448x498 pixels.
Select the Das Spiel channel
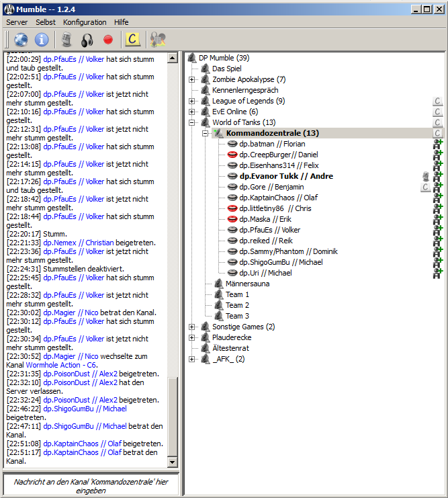tap(227, 69)
